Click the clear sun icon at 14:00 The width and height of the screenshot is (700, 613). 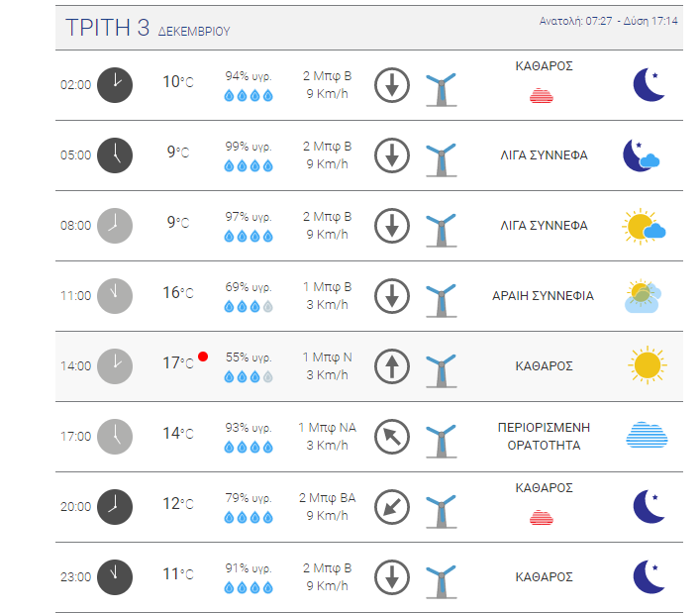click(648, 365)
